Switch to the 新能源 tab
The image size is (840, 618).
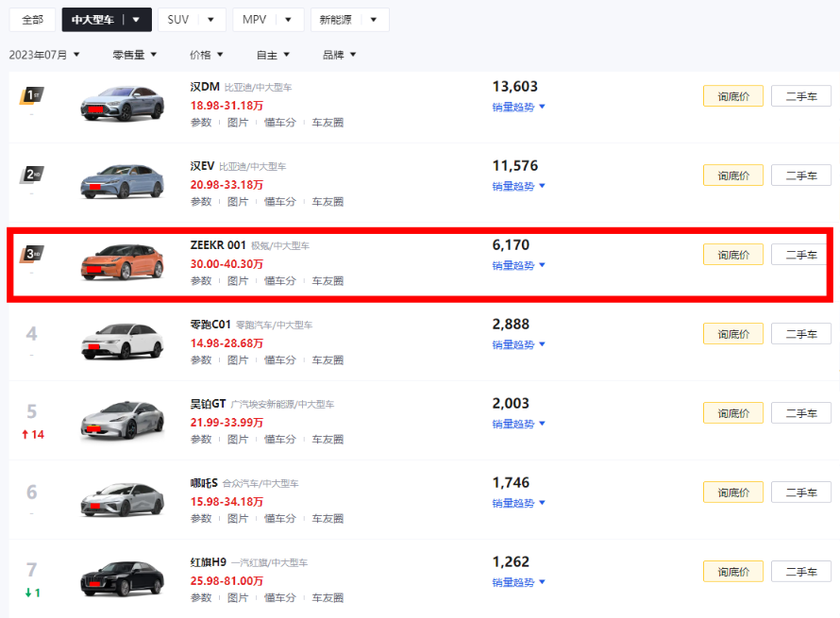click(336, 20)
